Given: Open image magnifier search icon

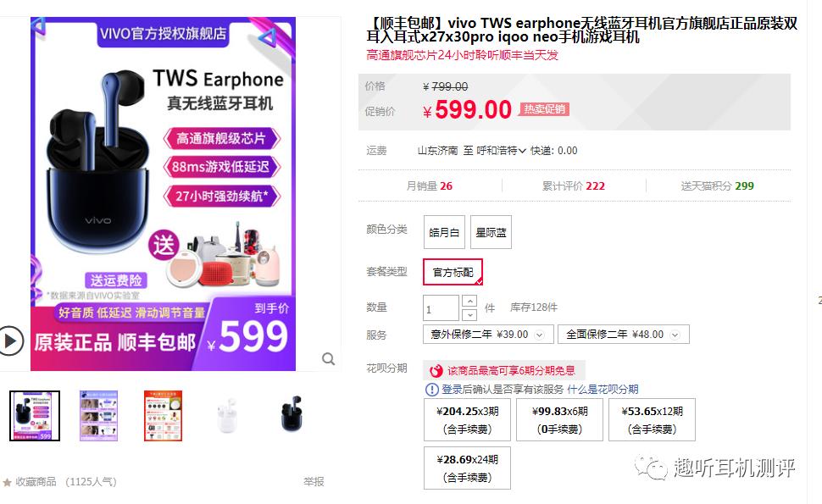Looking at the screenshot, I should pos(328,359).
